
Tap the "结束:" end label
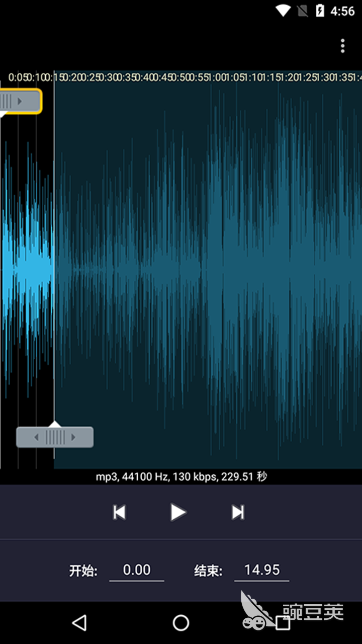pyautogui.click(x=208, y=571)
